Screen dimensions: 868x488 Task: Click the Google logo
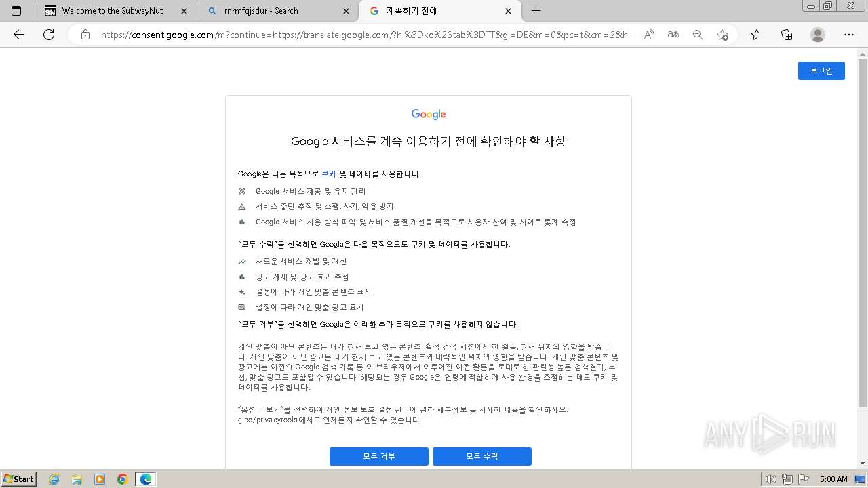click(x=429, y=114)
